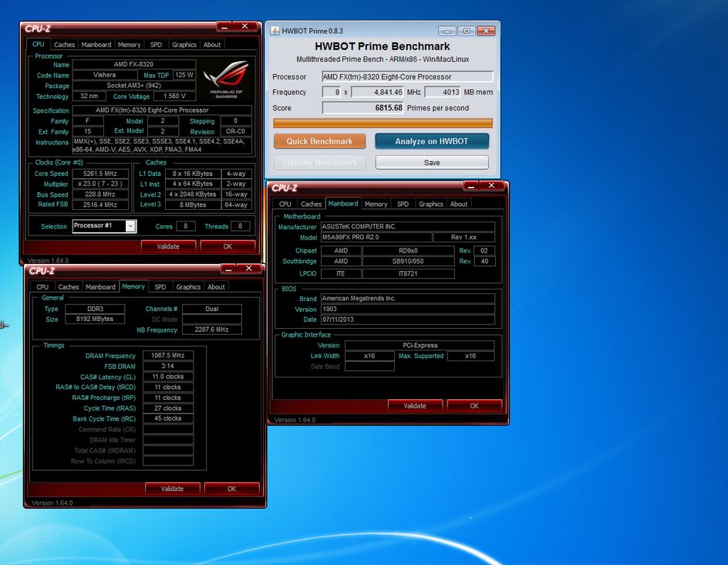The width and height of the screenshot is (728, 565).
Task: Open About tab in top-left CPU-Z window
Action: coord(212,45)
